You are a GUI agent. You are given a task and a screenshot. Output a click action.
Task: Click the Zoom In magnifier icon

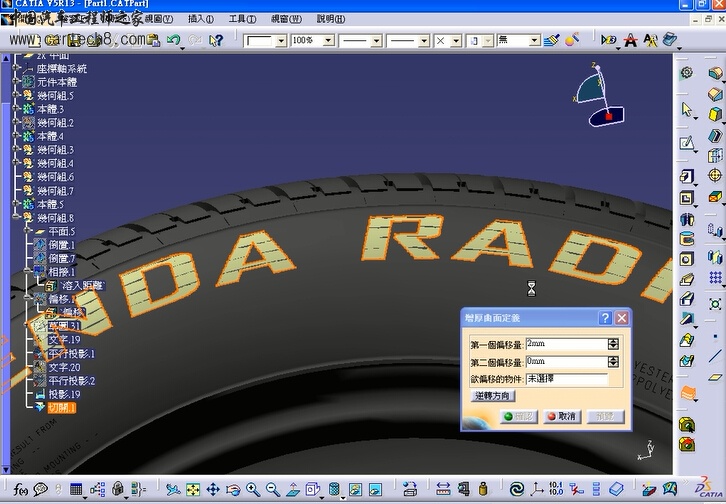[253, 489]
